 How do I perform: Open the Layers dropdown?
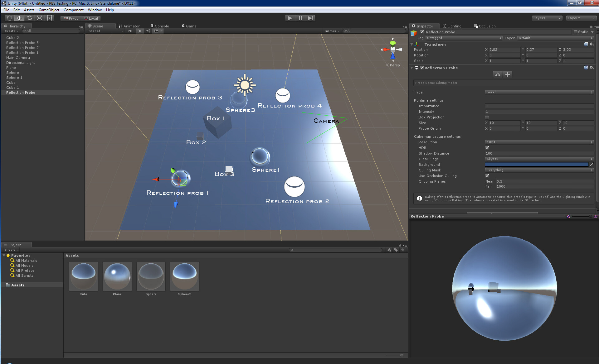[x=547, y=18]
